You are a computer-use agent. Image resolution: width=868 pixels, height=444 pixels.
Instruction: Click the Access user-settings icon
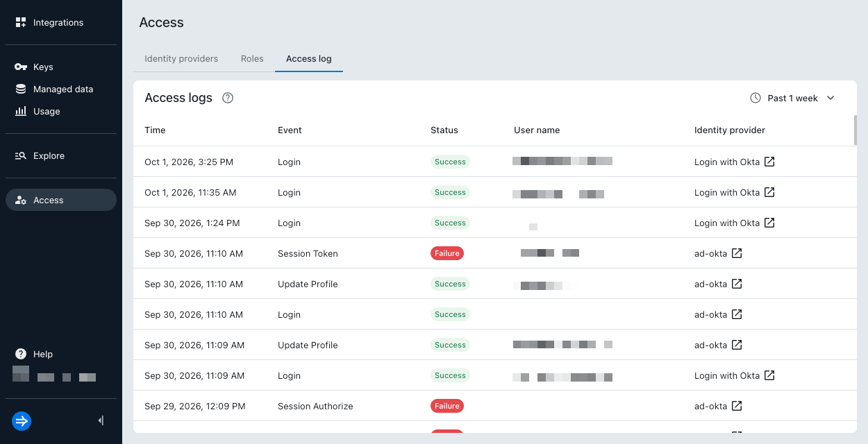coord(21,200)
